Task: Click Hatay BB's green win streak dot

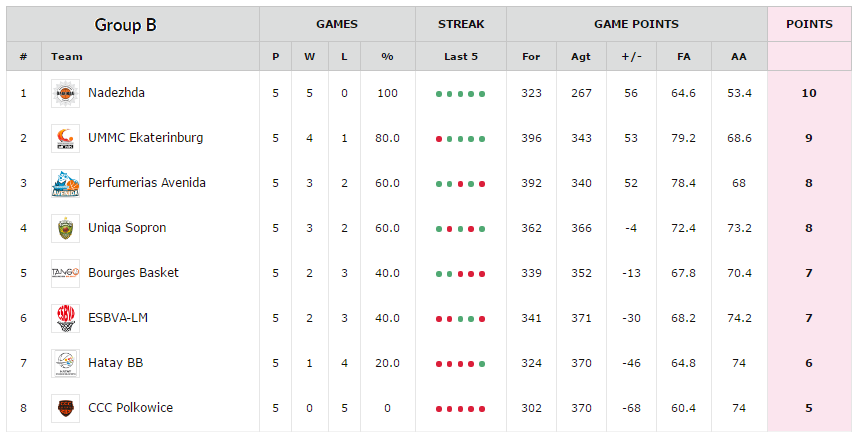Action: point(482,364)
